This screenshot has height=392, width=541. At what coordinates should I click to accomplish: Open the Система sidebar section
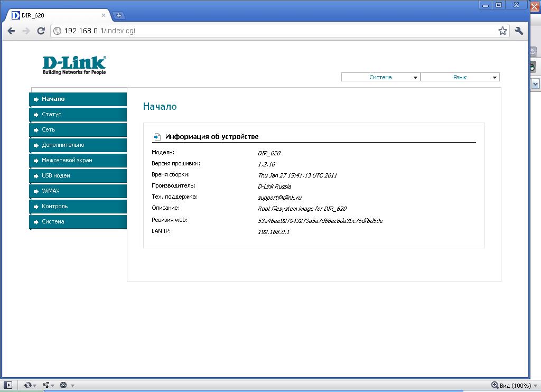pos(78,221)
